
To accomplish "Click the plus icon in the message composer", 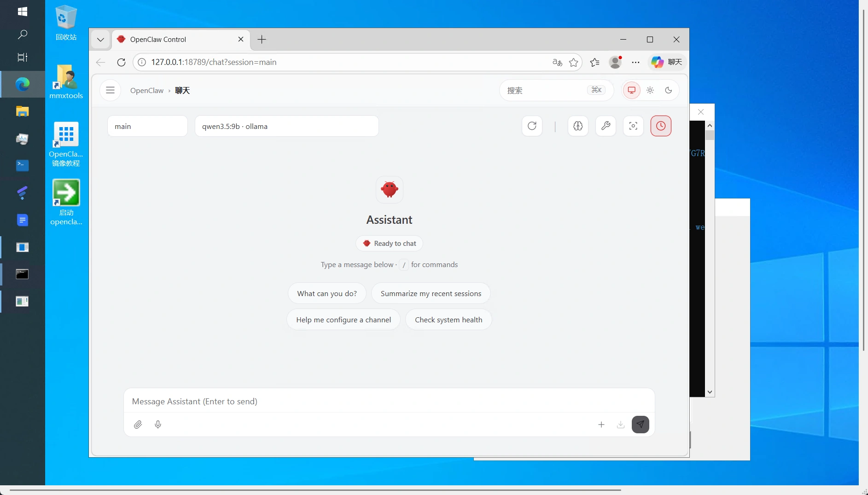I will click(x=601, y=425).
